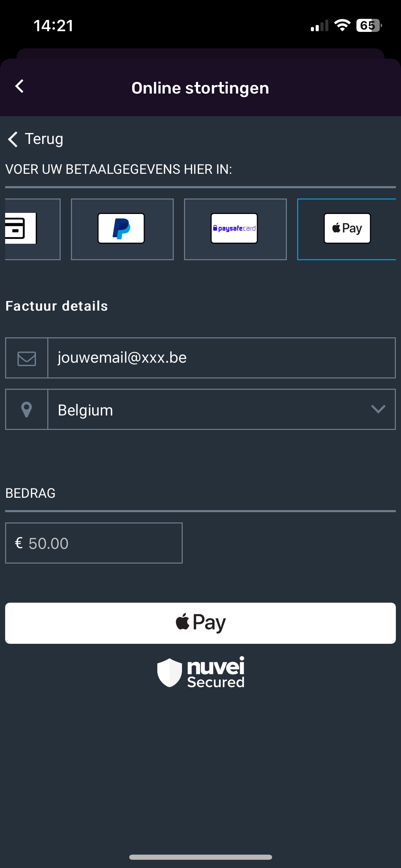Expand country list via chevron arrow
The image size is (401, 868).
378,409
